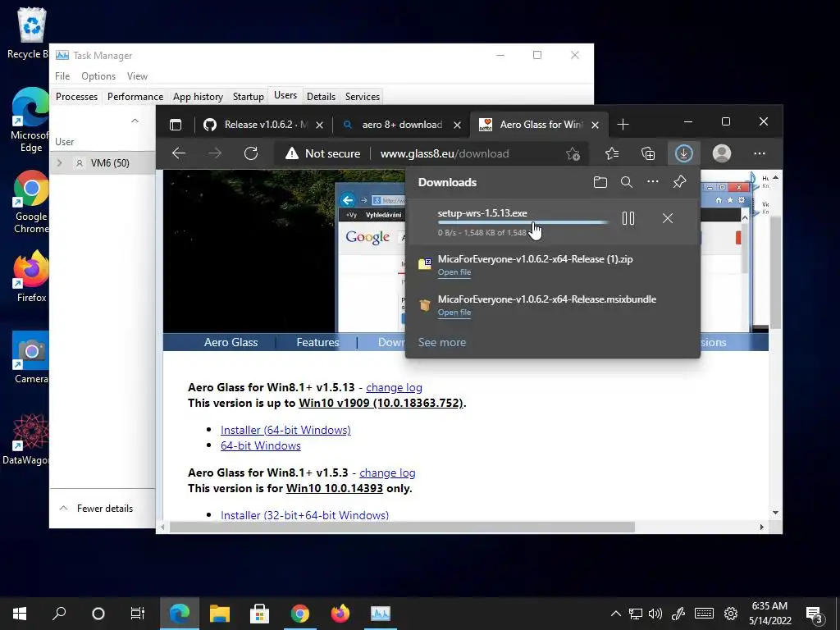840x630 pixels.
Task: Switch to Services tab in Task Manager
Action: click(x=362, y=97)
